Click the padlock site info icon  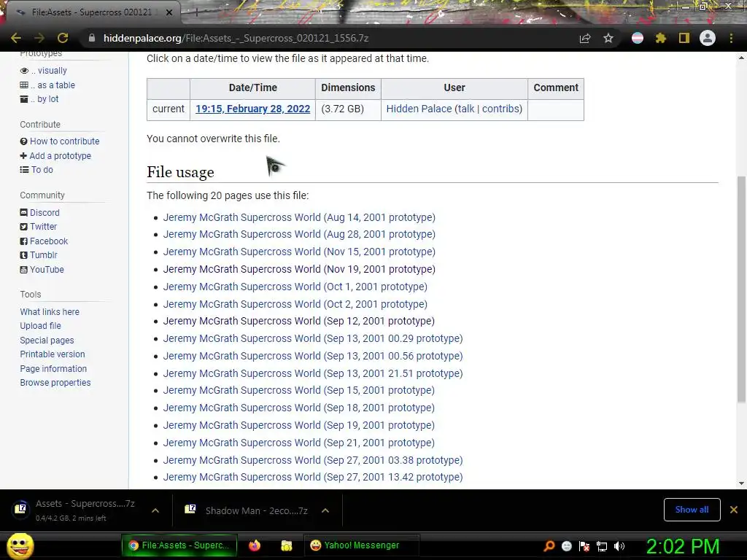tap(92, 38)
